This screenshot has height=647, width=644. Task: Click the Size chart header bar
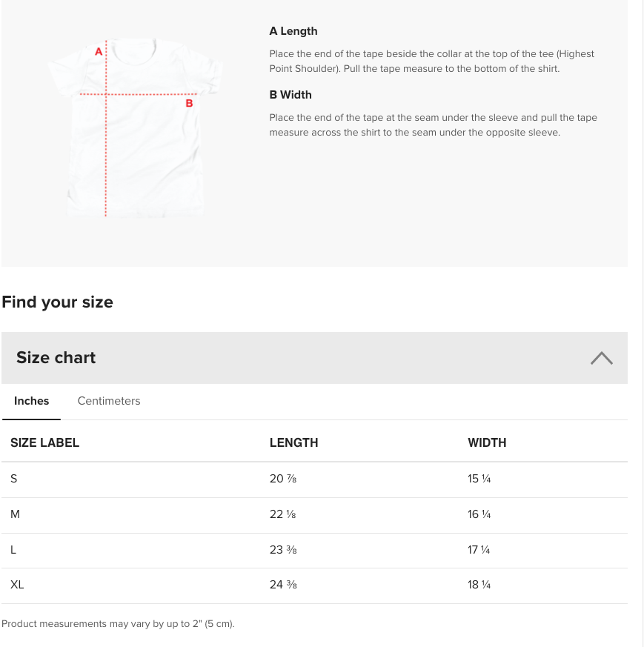click(314, 358)
